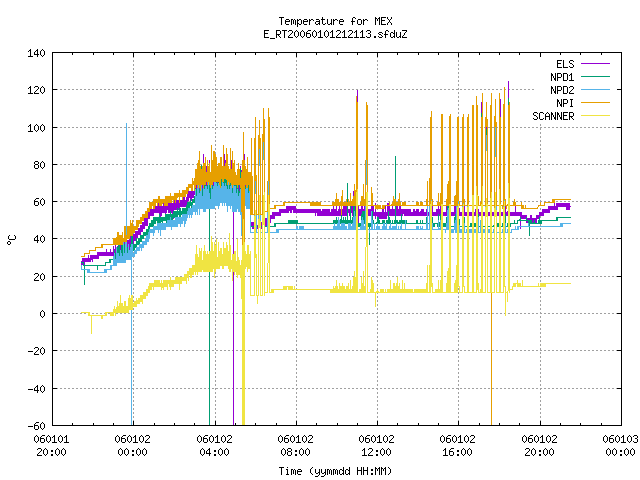The height and width of the screenshot is (480, 640).
Task: Click the x-axis label 060102 04:00
Action: 214,446
